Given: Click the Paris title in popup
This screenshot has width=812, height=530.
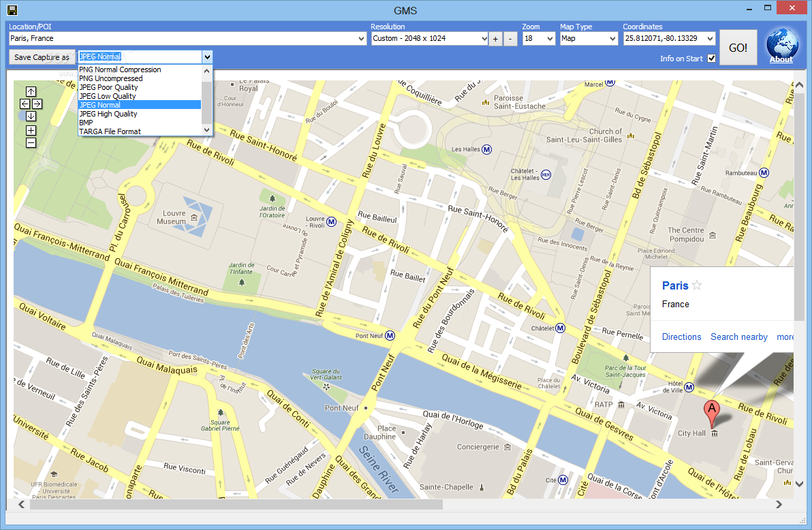Looking at the screenshot, I should tap(675, 285).
